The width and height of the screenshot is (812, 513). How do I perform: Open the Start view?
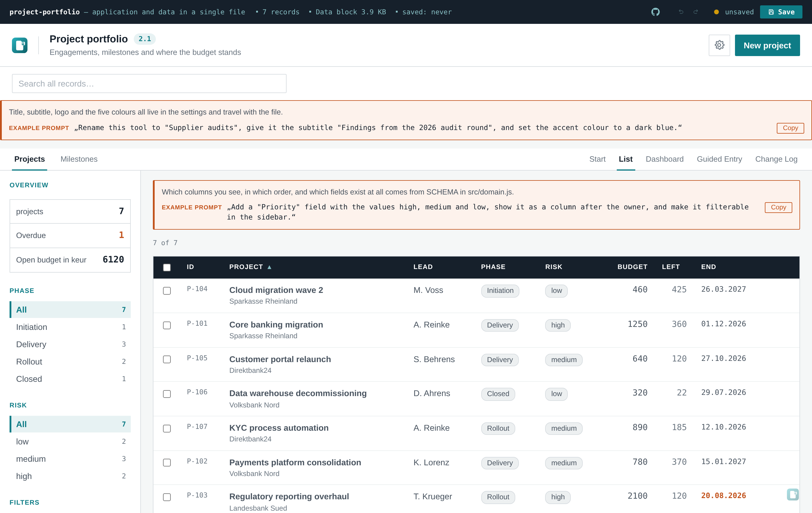click(x=597, y=159)
